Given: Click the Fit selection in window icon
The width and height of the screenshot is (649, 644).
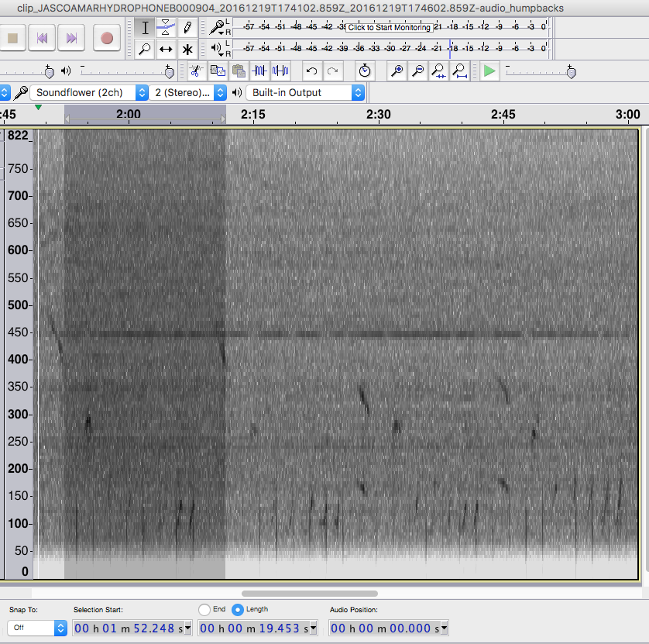Looking at the screenshot, I should point(439,71).
